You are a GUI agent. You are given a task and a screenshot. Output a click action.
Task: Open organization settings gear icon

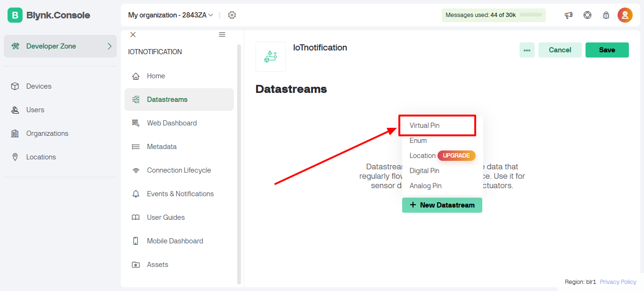click(x=232, y=15)
